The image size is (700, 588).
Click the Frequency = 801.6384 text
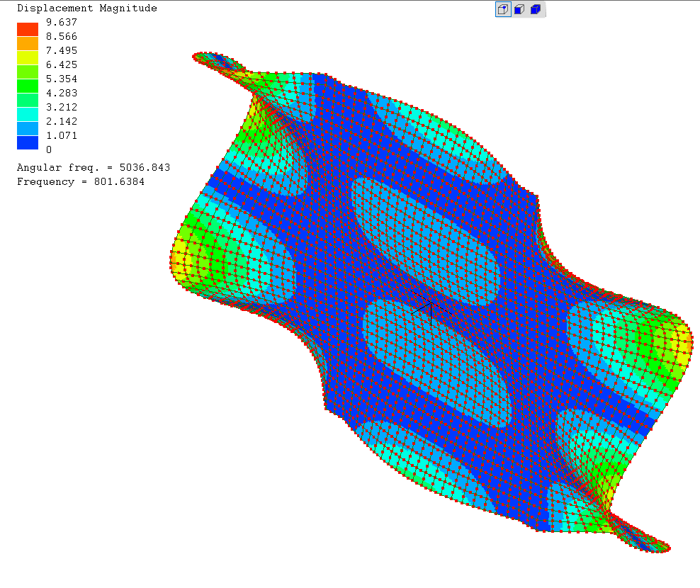point(81,181)
